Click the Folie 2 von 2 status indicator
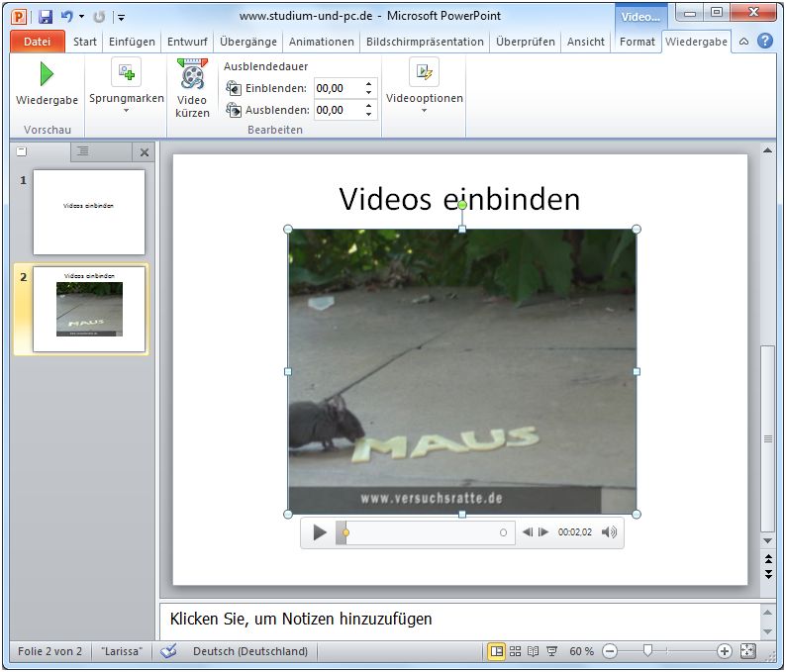Viewport: 786px width, 672px height. click(x=49, y=651)
